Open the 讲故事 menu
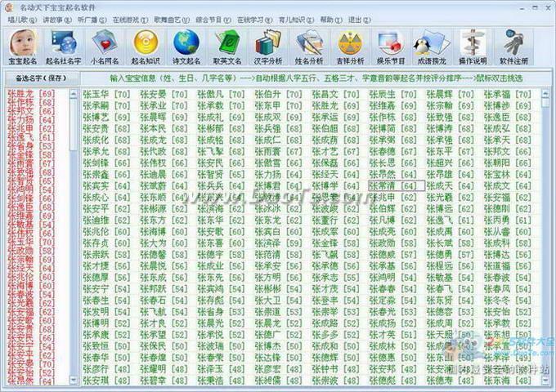The image size is (556, 392). [57, 20]
